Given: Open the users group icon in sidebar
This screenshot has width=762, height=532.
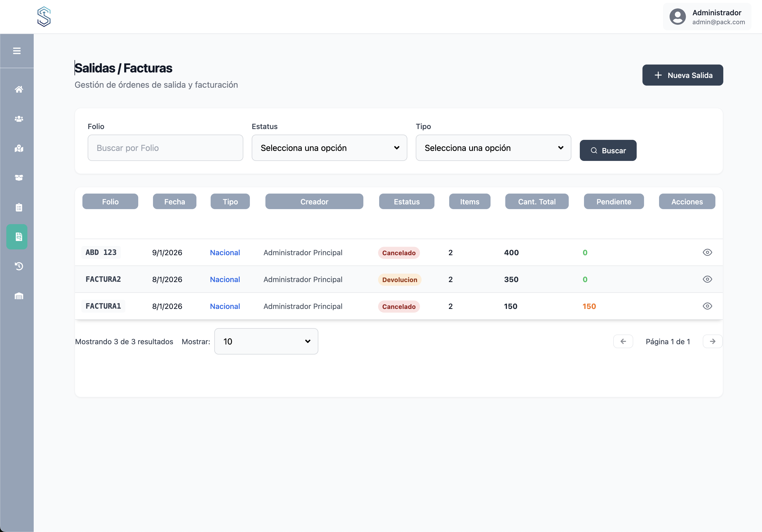Looking at the screenshot, I should tap(19, 119).
